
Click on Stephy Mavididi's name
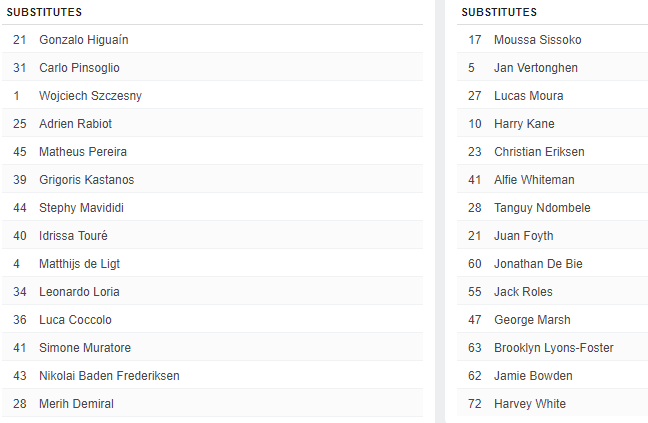[81, 208]
